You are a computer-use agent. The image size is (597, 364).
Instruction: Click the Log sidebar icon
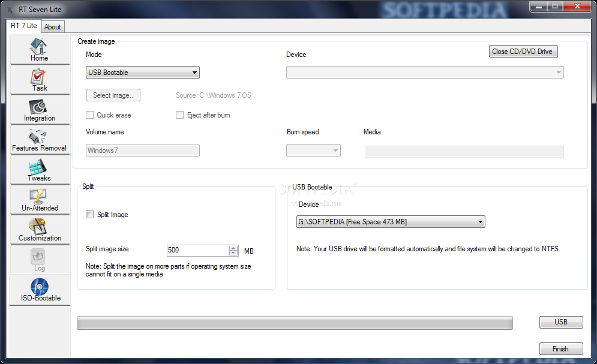tap(38, 257)
